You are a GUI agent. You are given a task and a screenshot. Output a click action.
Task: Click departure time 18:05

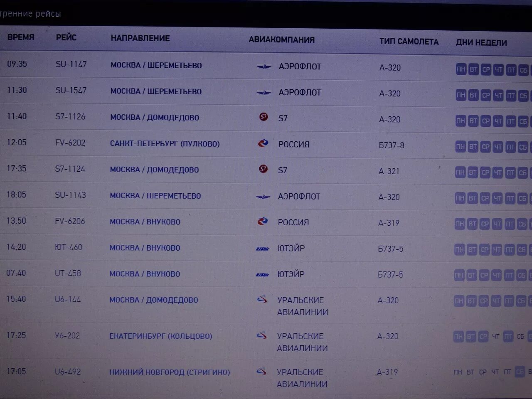tap(16, 195)
